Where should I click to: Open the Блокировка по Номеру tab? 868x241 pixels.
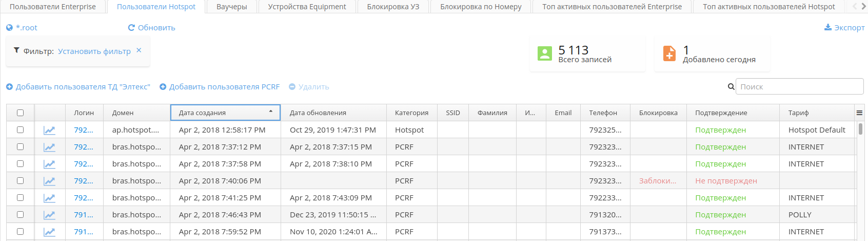481,7
